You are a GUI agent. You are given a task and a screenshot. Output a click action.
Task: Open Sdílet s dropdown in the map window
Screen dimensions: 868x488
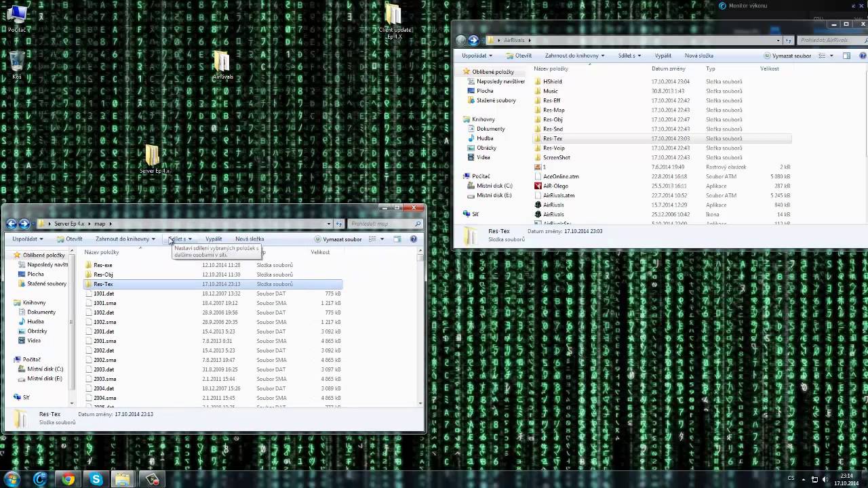pyautogui.click(x=180, y=239)
